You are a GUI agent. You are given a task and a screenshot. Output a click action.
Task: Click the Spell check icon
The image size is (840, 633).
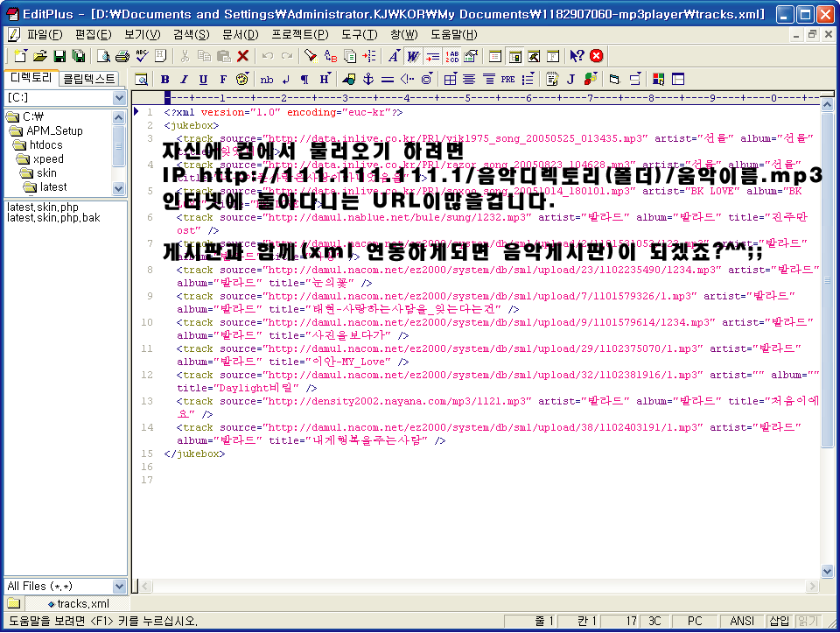coord(142,56)
